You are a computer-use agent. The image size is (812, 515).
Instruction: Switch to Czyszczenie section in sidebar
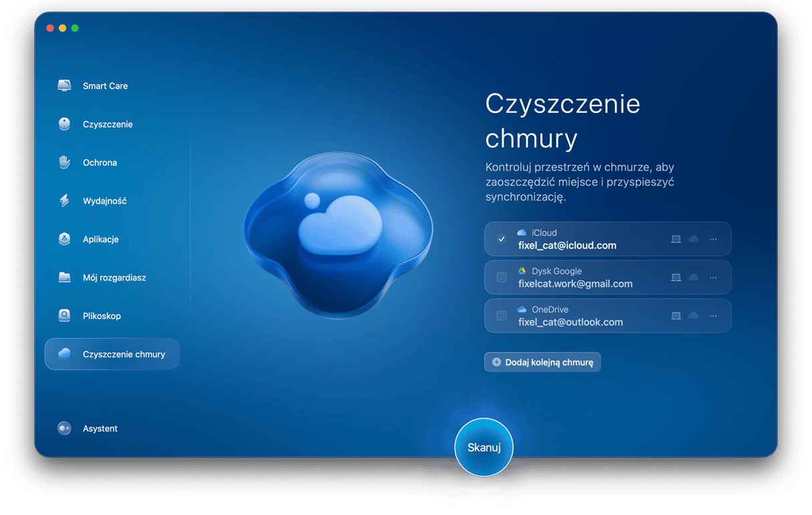click(107, 124)
